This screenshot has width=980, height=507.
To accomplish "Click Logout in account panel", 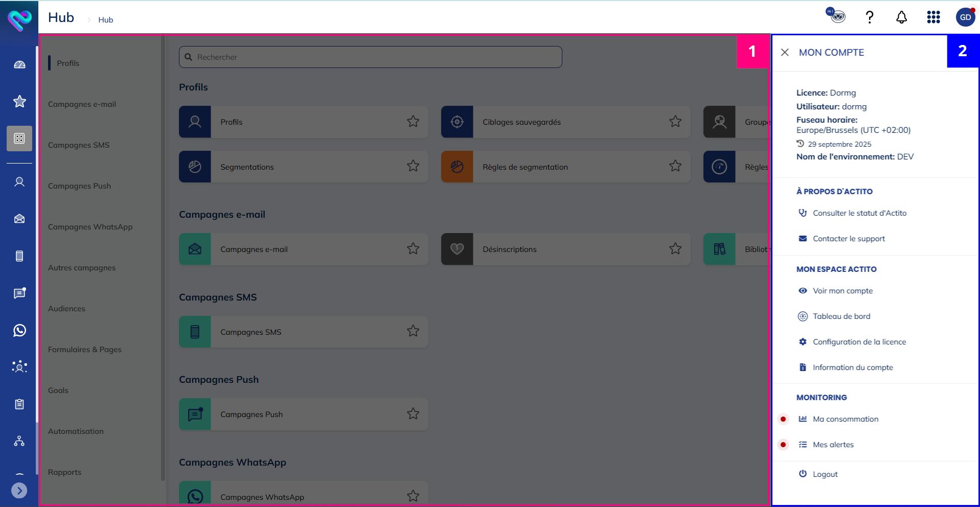I will pos(825,474).
